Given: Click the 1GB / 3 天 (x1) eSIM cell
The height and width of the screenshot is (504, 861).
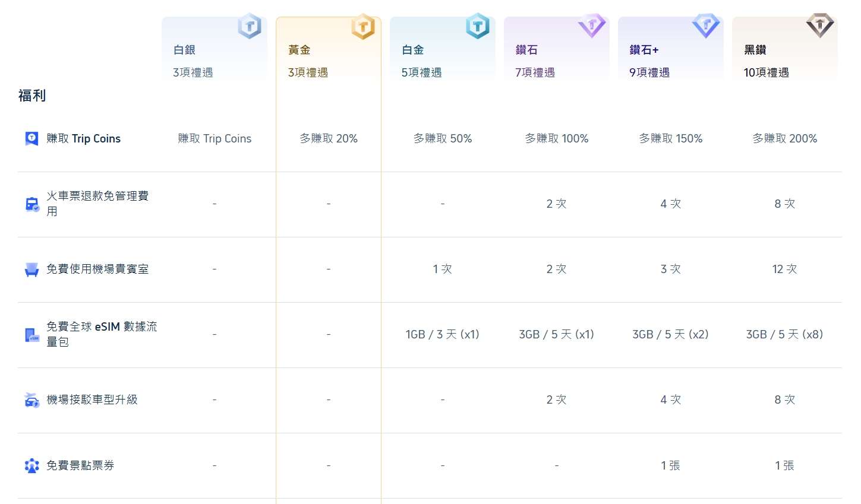Looking at the screenshot, I should point(443,334).
